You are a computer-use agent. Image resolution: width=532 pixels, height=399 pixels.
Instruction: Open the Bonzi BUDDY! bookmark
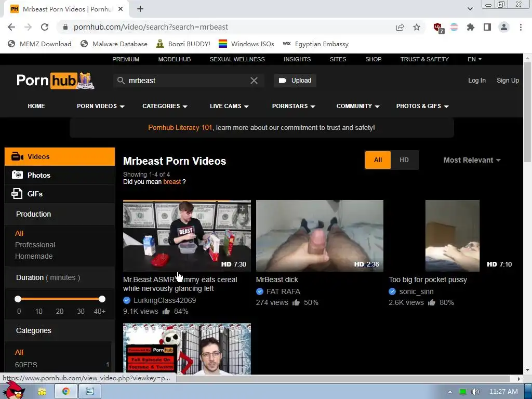[x=183, y=44]
